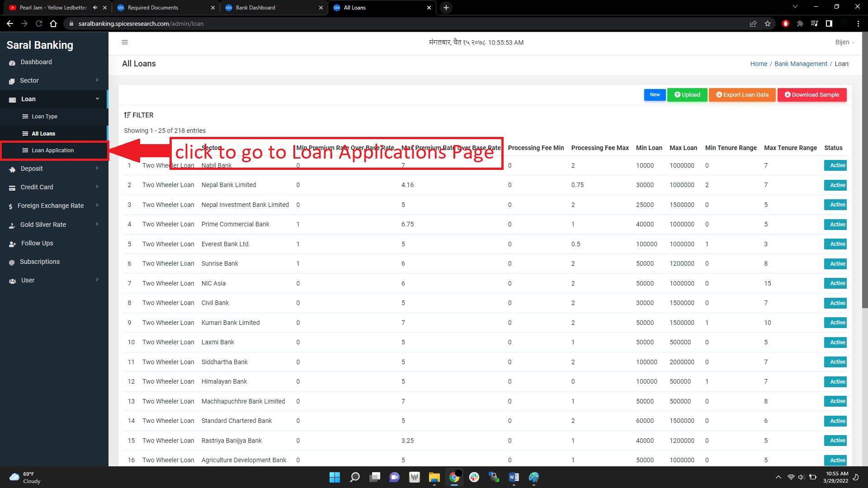Image resolution: width=868 pixels, height=488 pixels.
Task: Mute the Pearl Jam tab audio
Action: coord(95,8)
